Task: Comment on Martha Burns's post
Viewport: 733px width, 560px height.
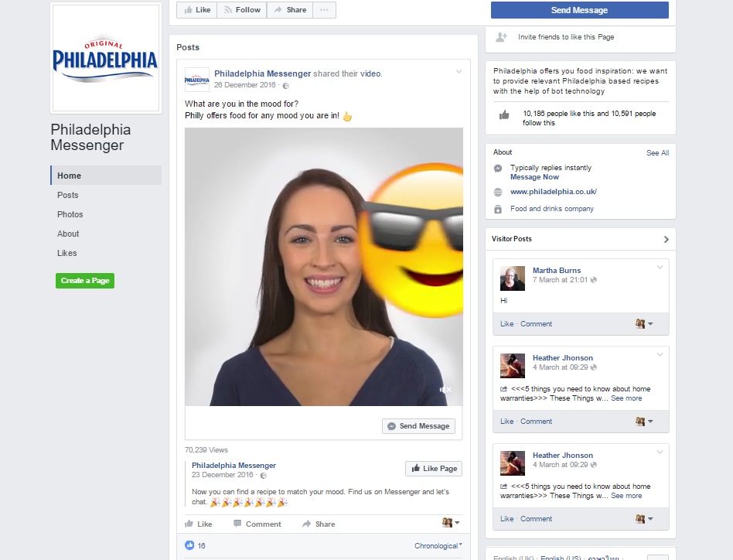Action: click(x=536, y=324)
